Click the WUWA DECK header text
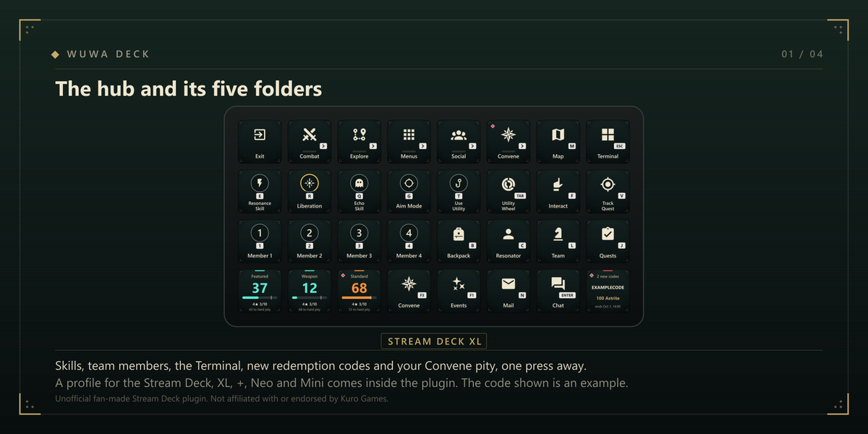 tap(109, 54)
